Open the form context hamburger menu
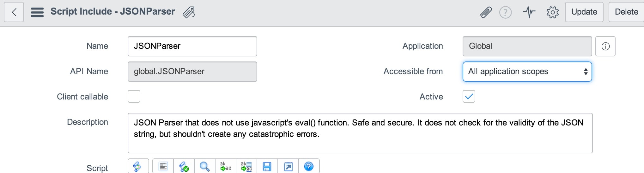 coord(37,12)
